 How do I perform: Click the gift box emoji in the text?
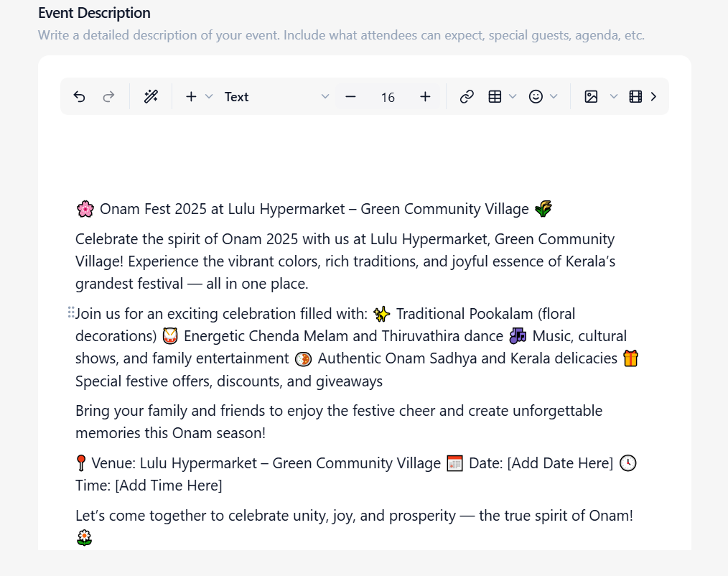click(x=630, y=358)
